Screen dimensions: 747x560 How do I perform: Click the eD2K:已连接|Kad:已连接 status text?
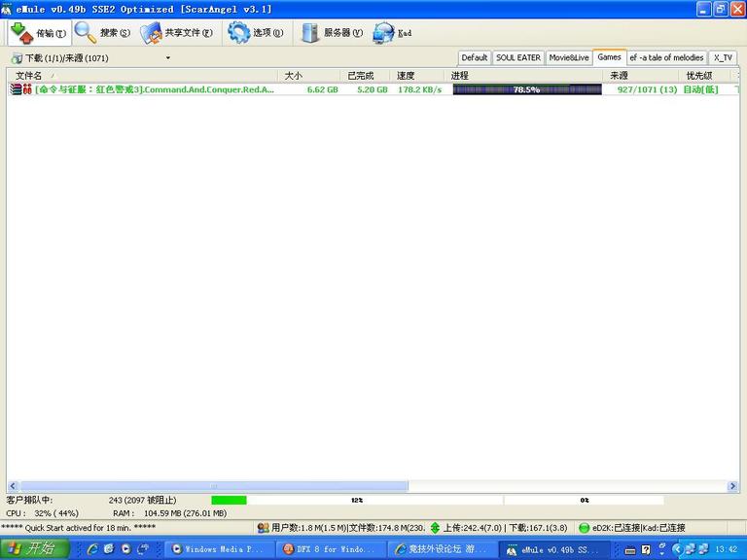639,528
